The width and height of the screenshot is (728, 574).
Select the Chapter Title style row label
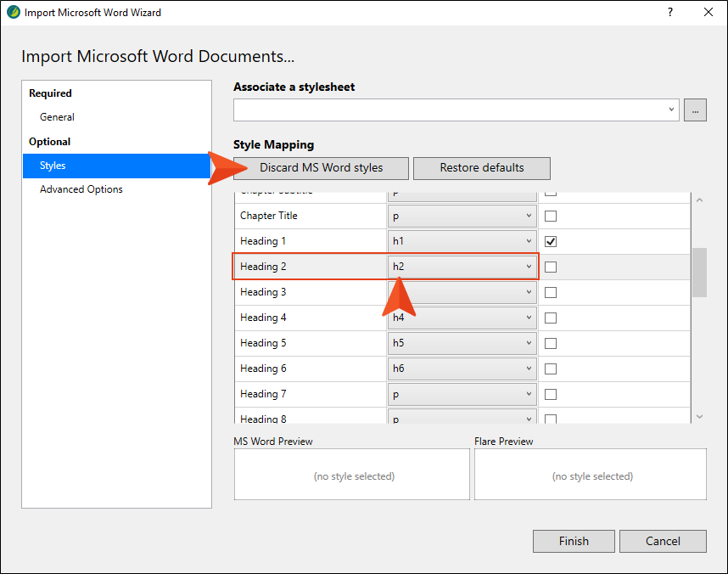click(269, 216)
